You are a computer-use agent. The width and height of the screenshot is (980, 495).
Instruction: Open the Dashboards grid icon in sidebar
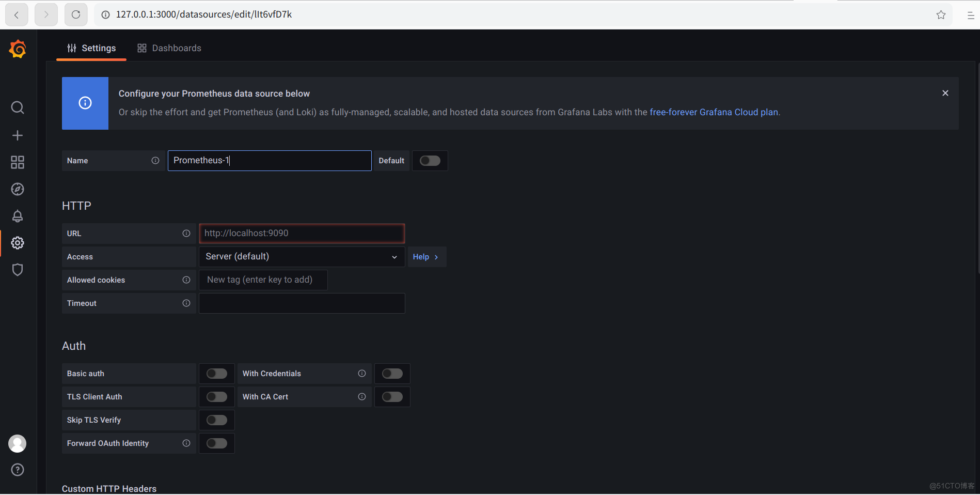tap(18, 162)
